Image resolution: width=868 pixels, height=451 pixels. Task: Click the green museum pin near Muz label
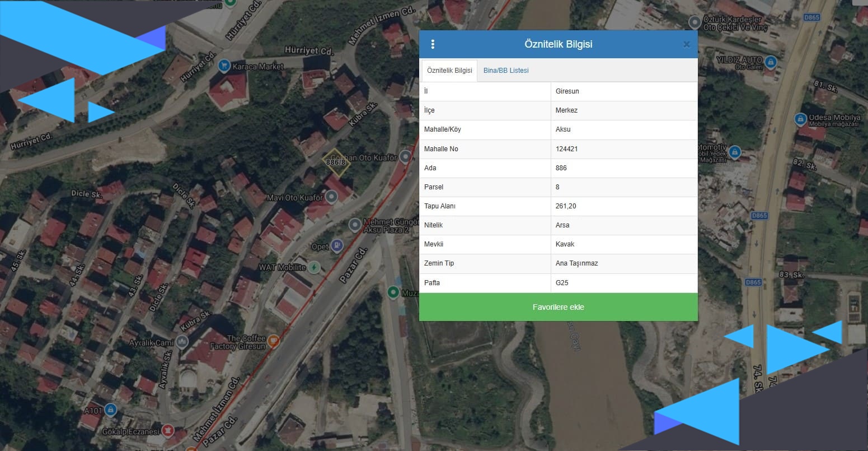pos(393,292)
